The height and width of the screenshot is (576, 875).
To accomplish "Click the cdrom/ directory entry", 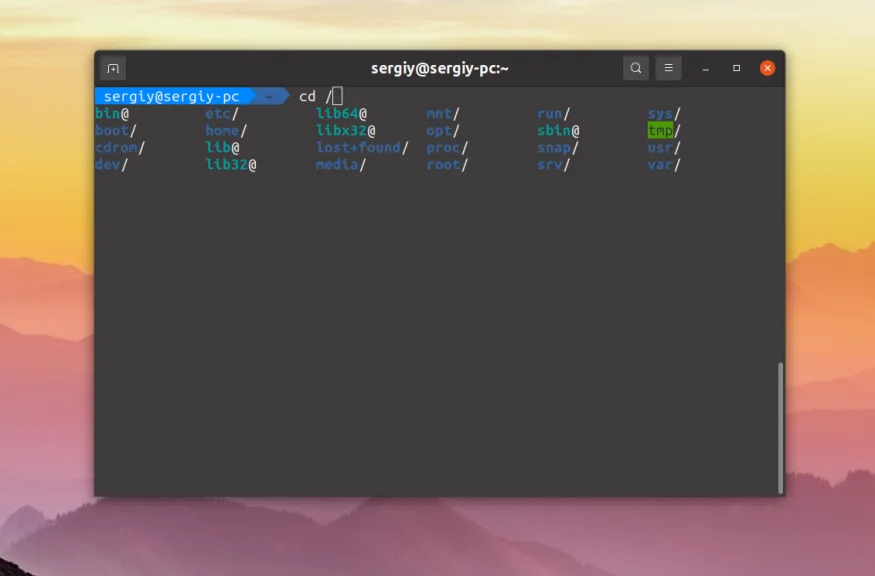I will point(120,147).
